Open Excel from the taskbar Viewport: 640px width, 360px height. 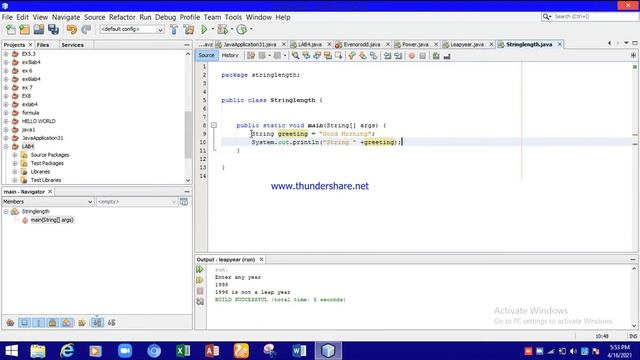coord(183,351)
